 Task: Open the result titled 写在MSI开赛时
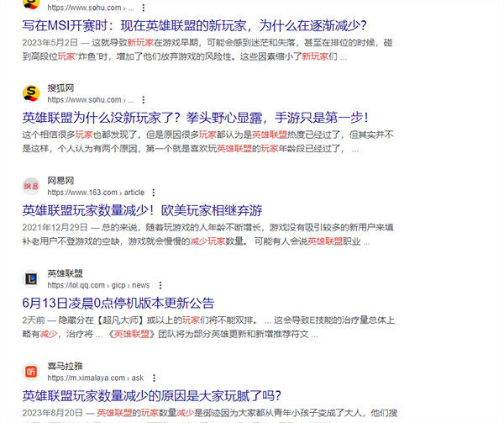coord(195,26)
